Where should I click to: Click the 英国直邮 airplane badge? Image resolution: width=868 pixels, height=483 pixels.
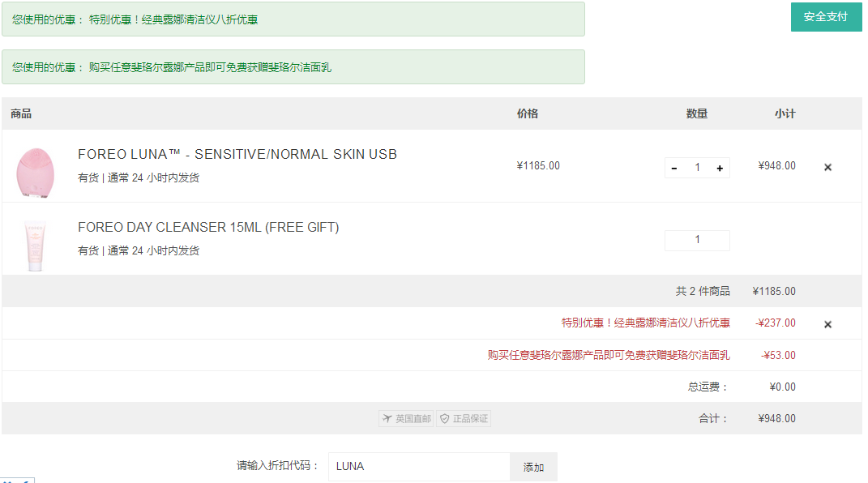406,419
